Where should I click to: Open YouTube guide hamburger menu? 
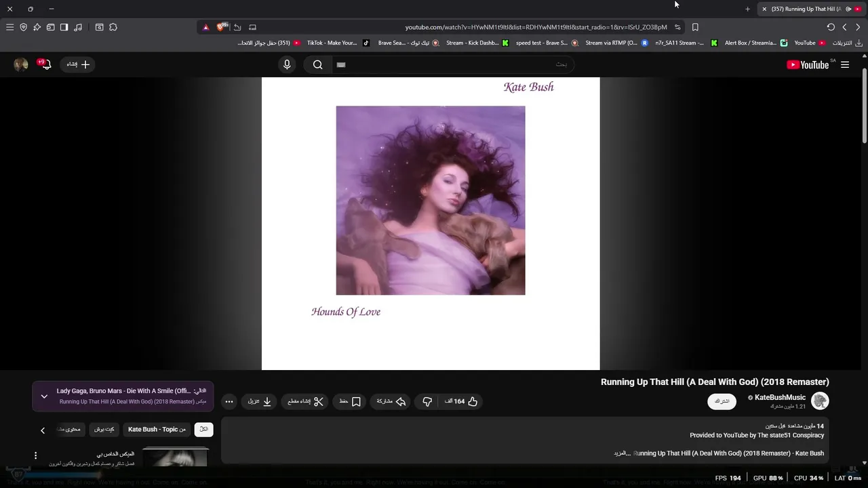click(x=845, y=64)
